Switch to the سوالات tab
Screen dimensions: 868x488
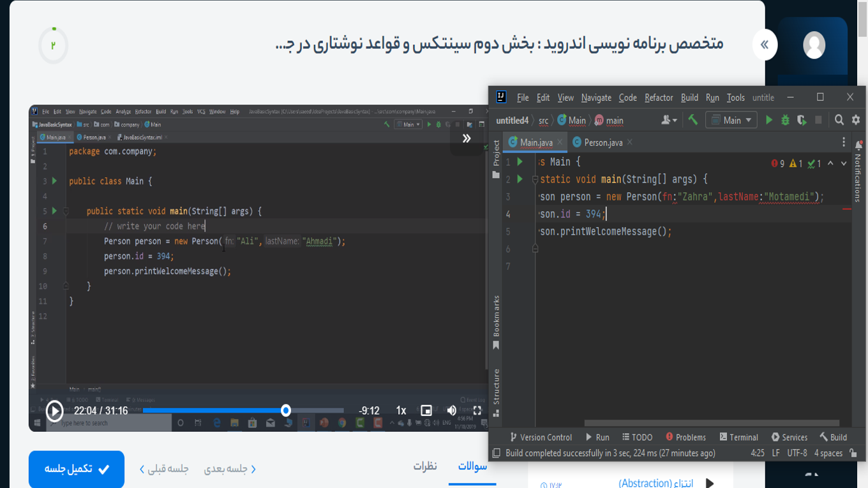click(x=472, y=466)
